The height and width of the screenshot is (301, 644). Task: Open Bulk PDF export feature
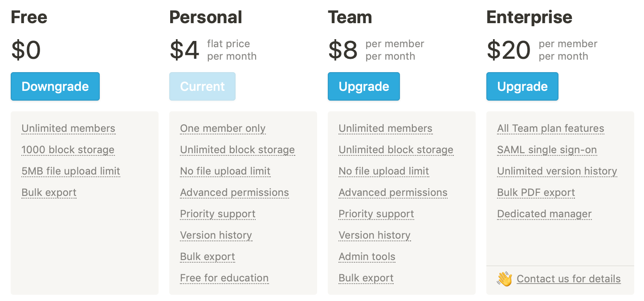536,193
